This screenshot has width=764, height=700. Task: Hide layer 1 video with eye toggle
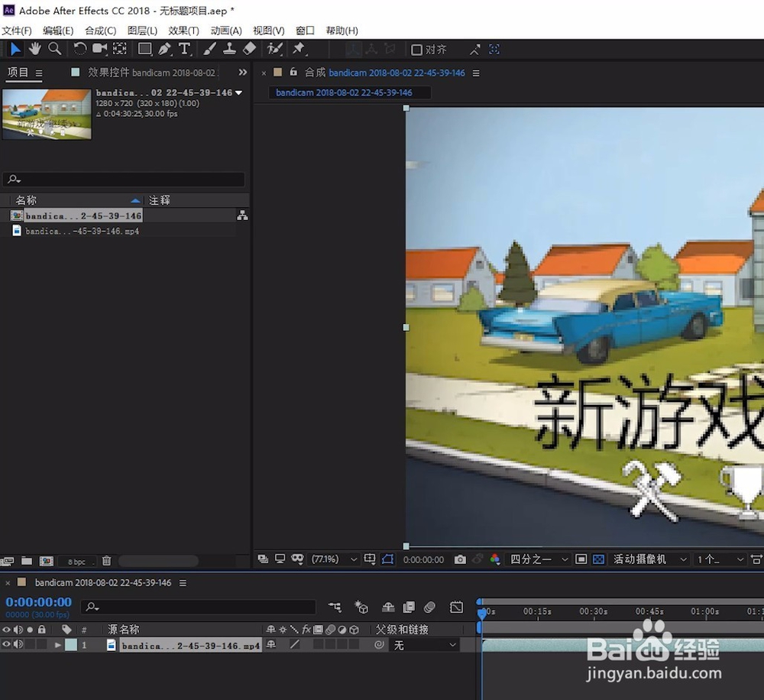coord(6,644)
